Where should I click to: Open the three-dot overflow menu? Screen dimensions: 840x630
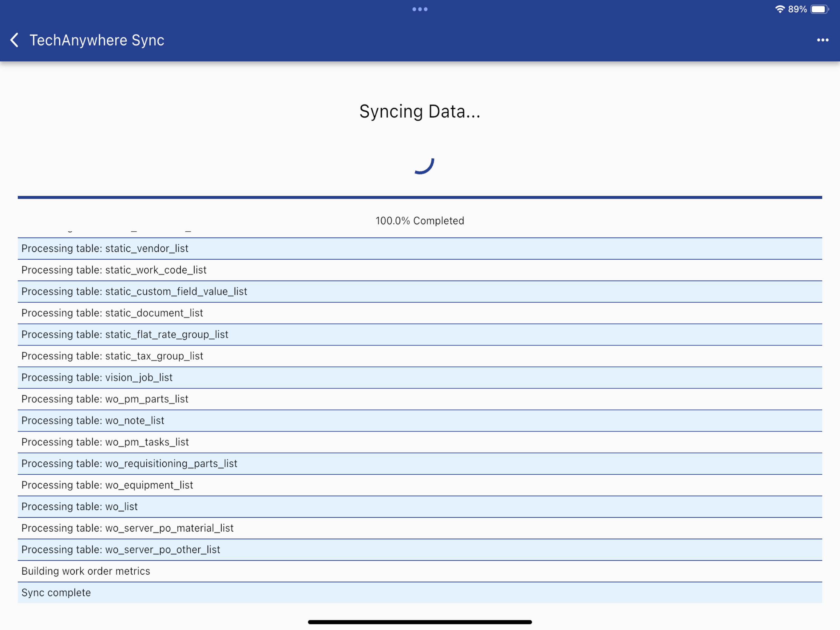click(822, 40)
